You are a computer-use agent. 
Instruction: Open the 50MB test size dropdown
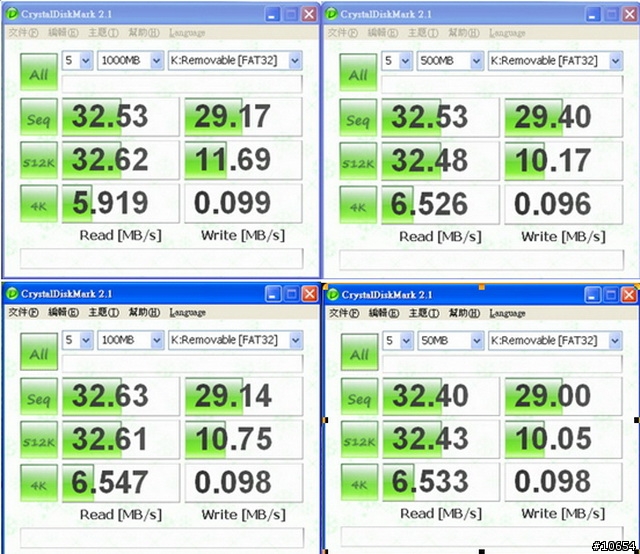point(451,340)
